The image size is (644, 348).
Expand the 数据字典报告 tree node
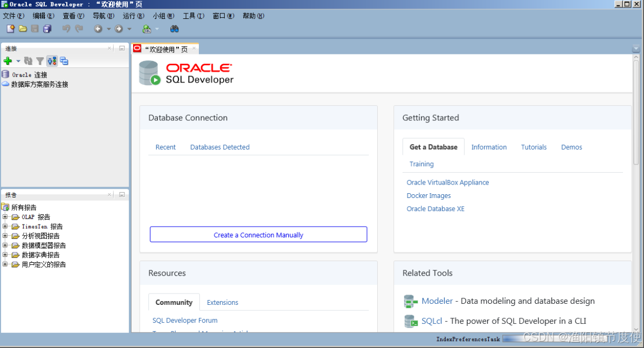[5, 254]
